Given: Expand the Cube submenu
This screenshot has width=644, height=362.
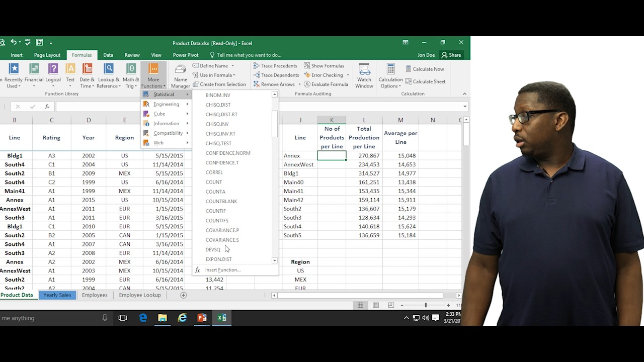Looking at the screenshot, I should (x=166, y=114).
